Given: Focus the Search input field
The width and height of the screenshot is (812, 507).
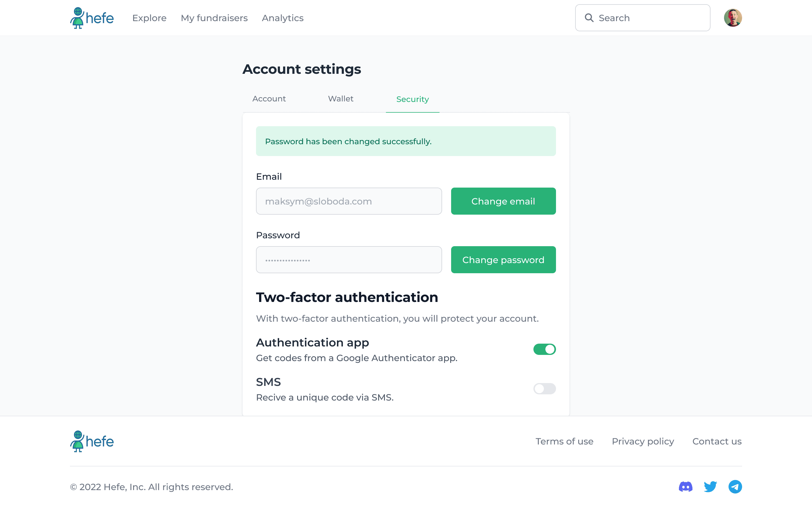Looking at the screenshot, I should pyautogui.click(x=643, y=18).
